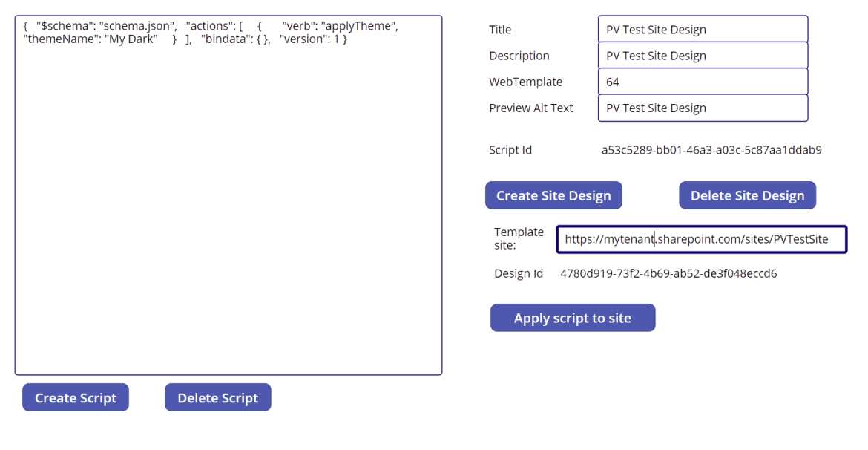This screenshot has width=868, height=450.
Task: Click the "Template site:" label
Action: 519,238
